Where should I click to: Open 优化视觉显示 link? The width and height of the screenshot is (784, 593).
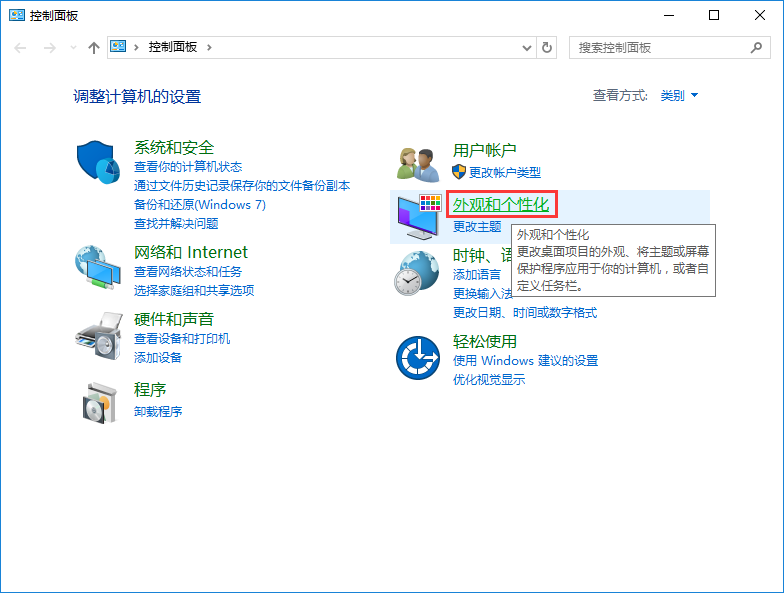[x=488, y=380]
